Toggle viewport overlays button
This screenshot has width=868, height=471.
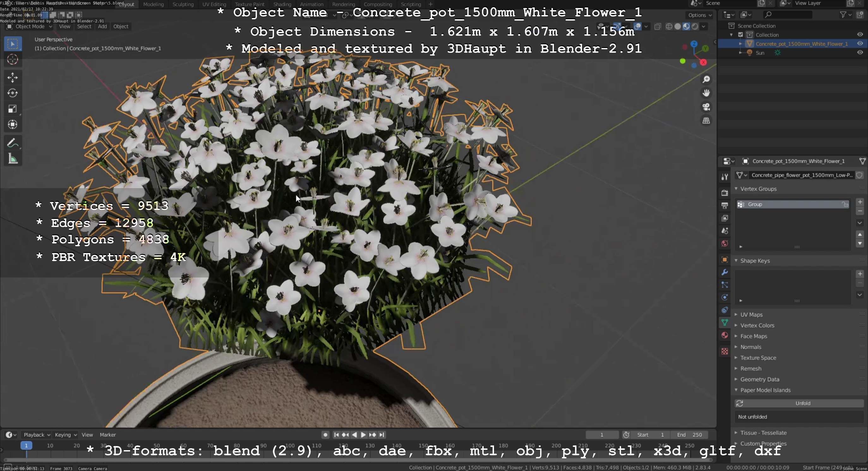(x=637, y=26)
